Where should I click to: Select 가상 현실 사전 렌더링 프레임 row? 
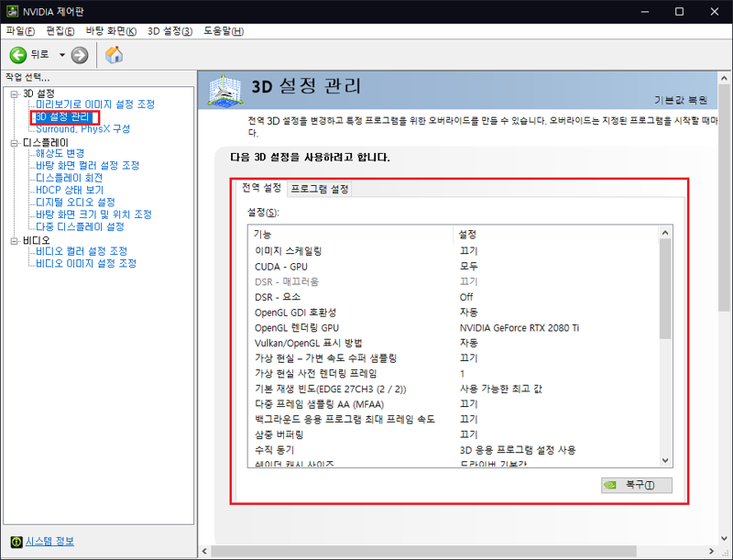[x=455, y=374]
